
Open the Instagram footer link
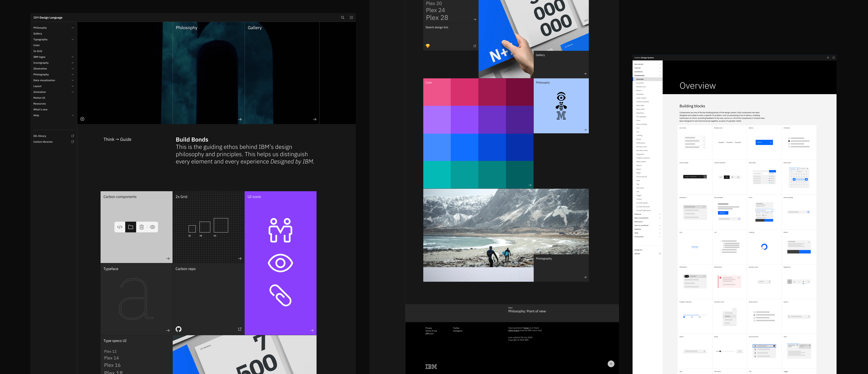(458, 331)
